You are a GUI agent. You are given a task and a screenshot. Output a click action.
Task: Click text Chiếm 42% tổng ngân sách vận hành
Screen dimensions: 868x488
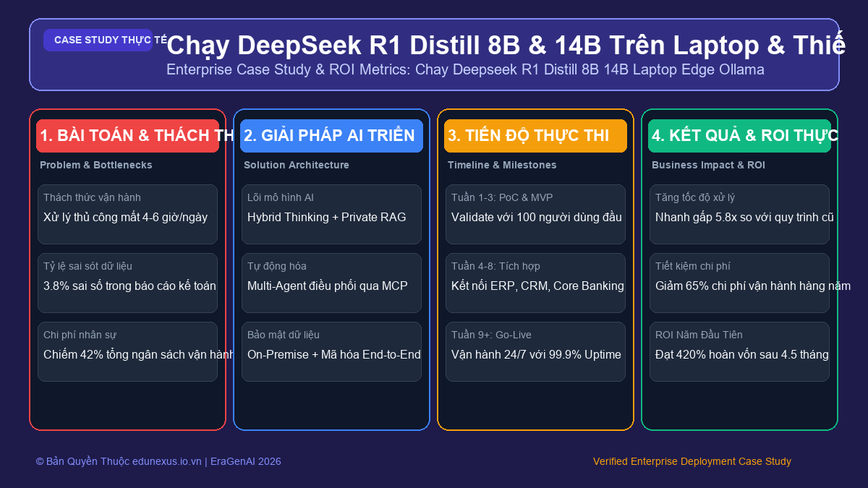tap(139, 354)
